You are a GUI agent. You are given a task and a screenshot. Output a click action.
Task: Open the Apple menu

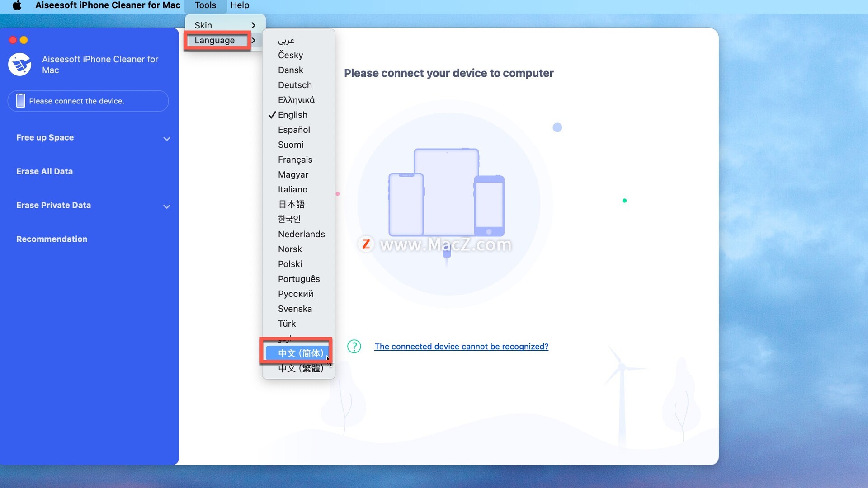[17, 5]
